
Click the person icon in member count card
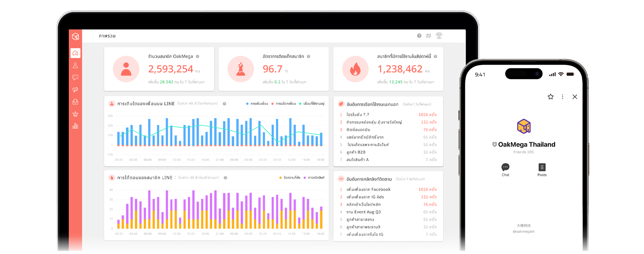tap(126, 69)
